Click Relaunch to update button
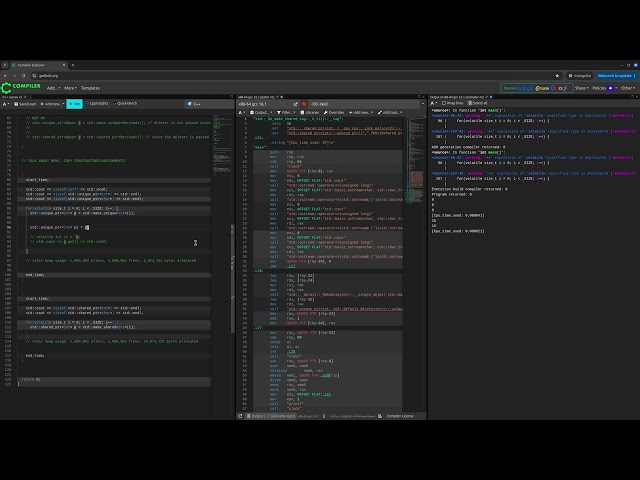 pos(616,76)
